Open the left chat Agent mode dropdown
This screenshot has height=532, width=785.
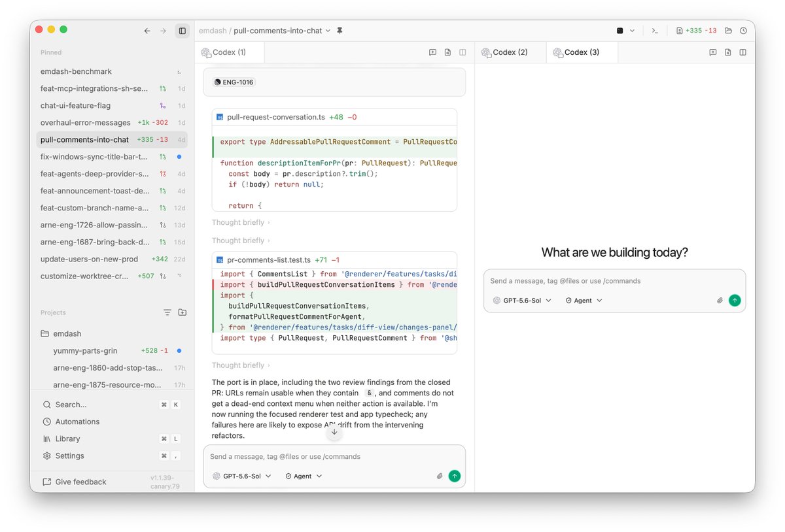(304, 476)
